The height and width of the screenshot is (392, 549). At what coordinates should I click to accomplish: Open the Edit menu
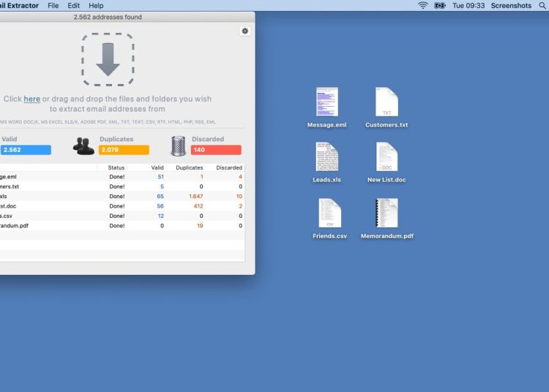[74, 5]
